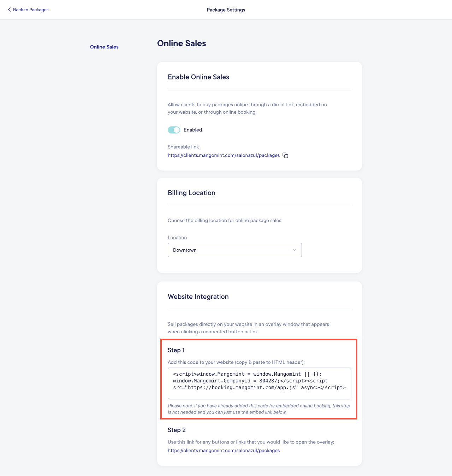Click 'Add this code to your website' text

(x=236, y=362)
